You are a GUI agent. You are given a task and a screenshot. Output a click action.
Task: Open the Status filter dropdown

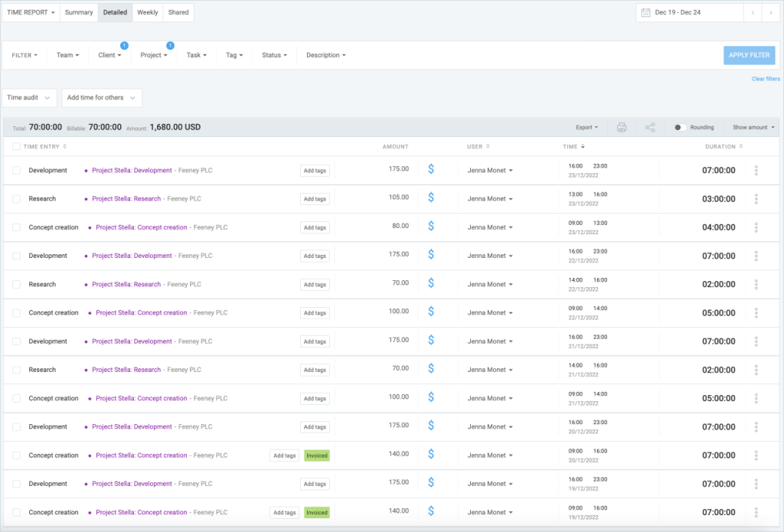[x=274, y=55]
